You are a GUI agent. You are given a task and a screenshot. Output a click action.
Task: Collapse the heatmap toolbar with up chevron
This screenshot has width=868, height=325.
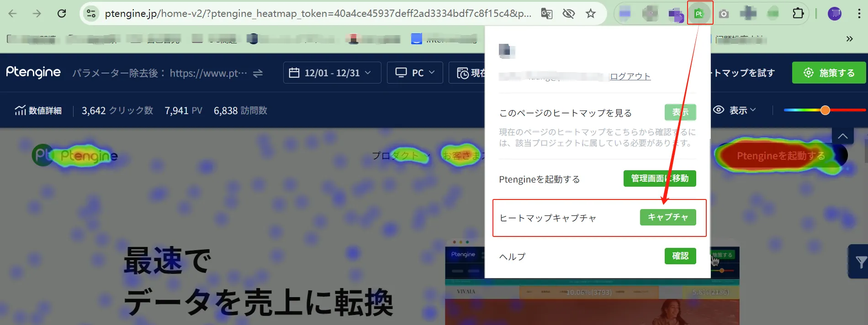843,136
